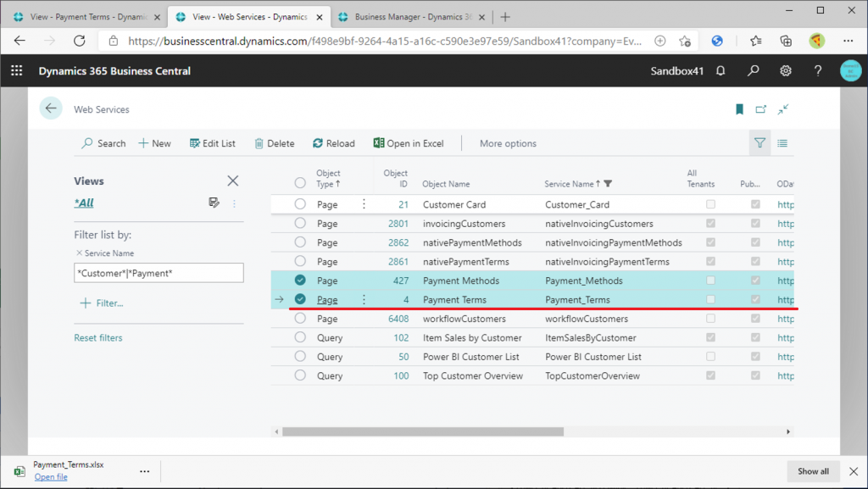This screenshot has width=868, height=489.
Task: Delete the selected web services
Action: (275, 143)
